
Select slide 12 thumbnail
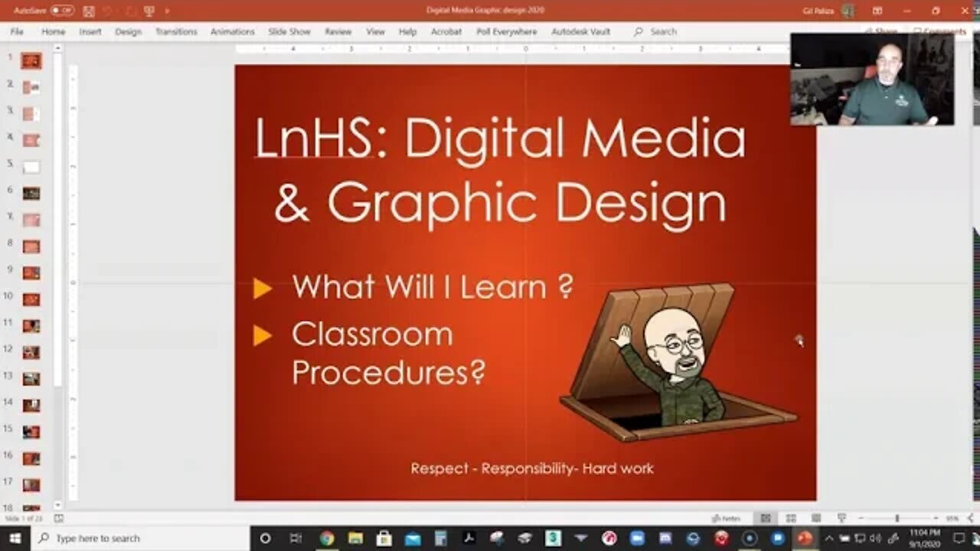point(31,352)
